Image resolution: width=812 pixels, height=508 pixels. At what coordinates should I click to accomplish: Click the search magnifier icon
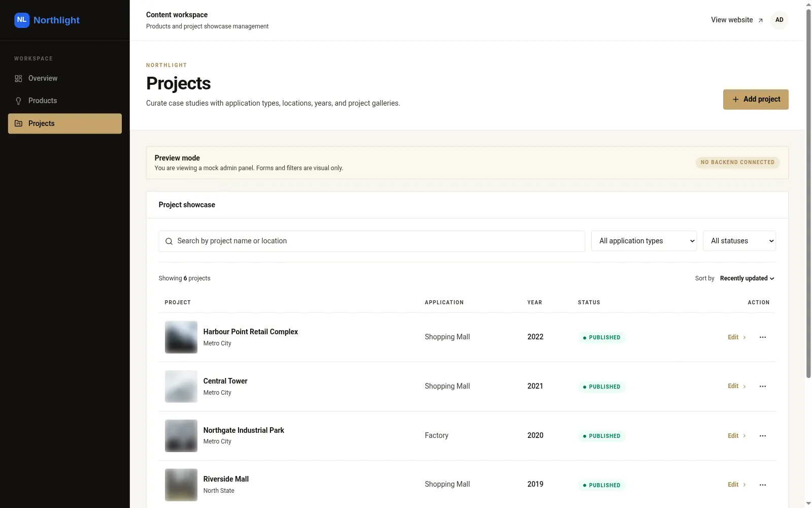[x=169, y=241]
